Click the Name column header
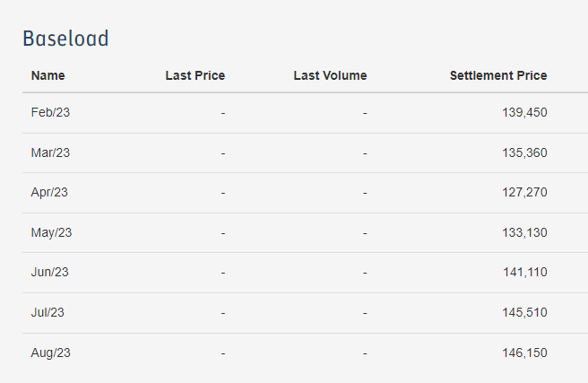 pos(48,75)
